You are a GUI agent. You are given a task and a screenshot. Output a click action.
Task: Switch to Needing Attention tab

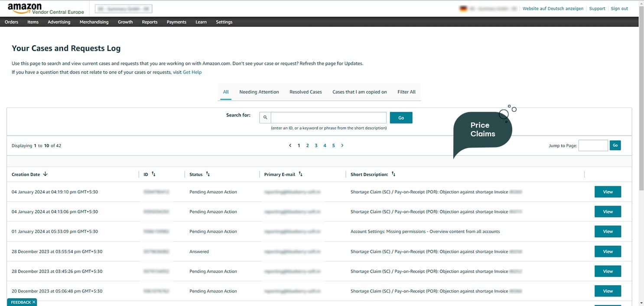(x=259, y=92)
